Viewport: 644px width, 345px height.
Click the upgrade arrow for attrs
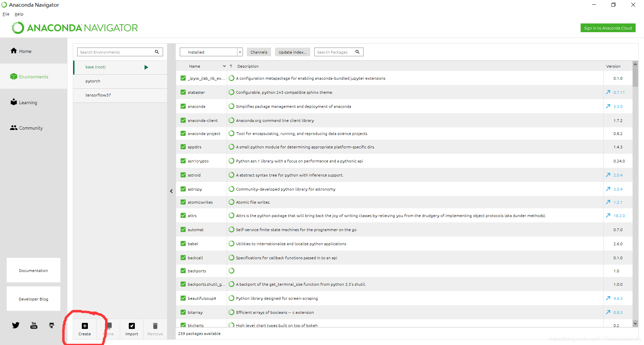(608, 215)
